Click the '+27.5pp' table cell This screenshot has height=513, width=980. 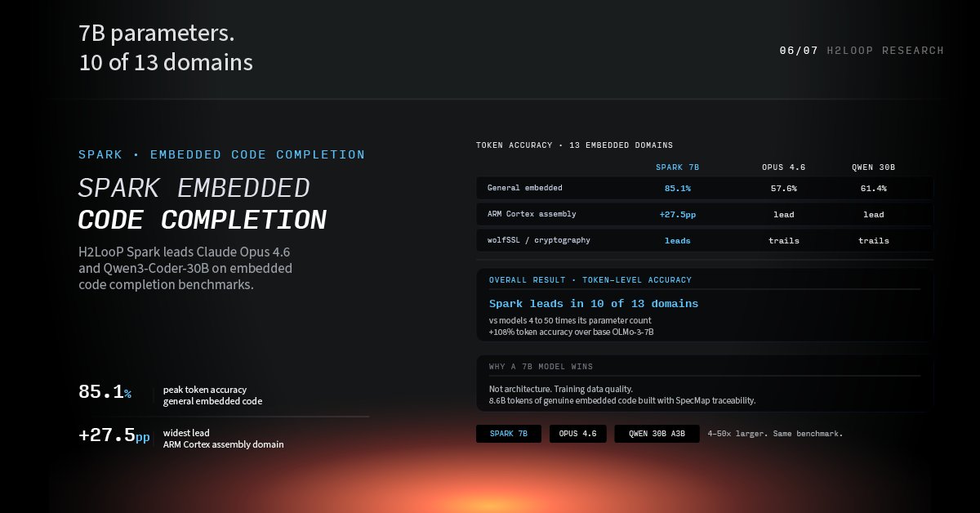[x=678, y=215]
